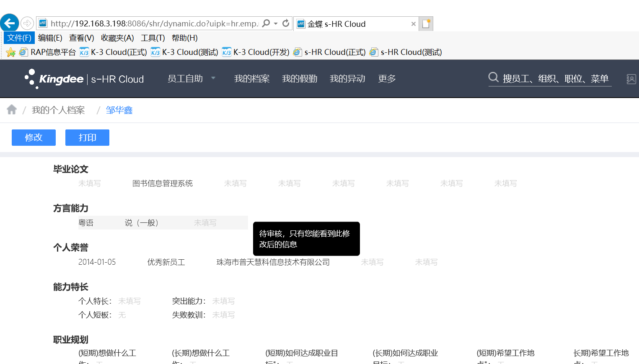This screenshot has height=364, width=639.
Task: Refresh the page with reload icon
Action: pos(286,23)
